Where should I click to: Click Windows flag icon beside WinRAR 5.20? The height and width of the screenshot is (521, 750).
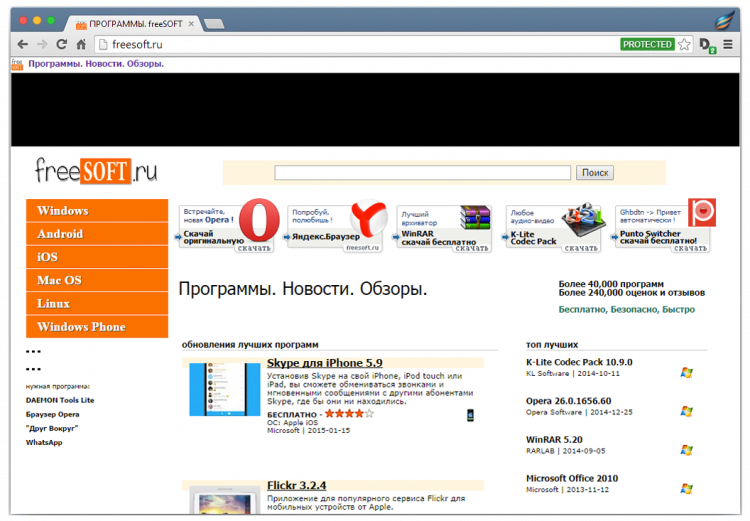(686, 450)
